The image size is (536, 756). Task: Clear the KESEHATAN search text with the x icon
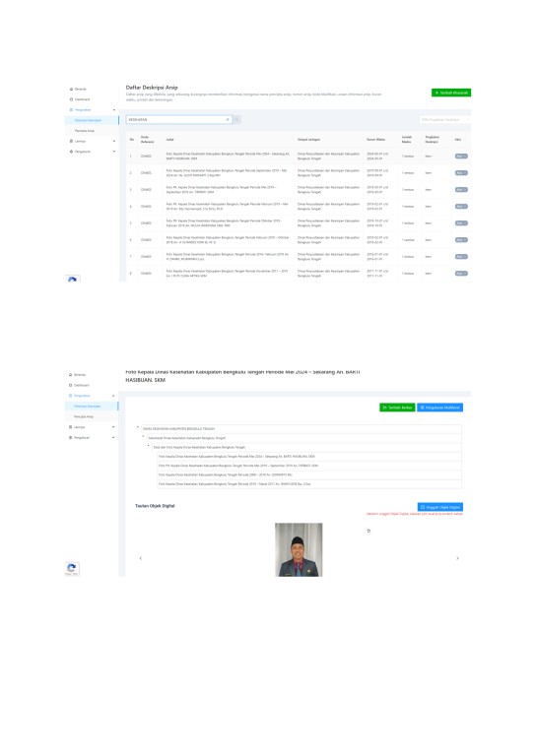[228, 119]
